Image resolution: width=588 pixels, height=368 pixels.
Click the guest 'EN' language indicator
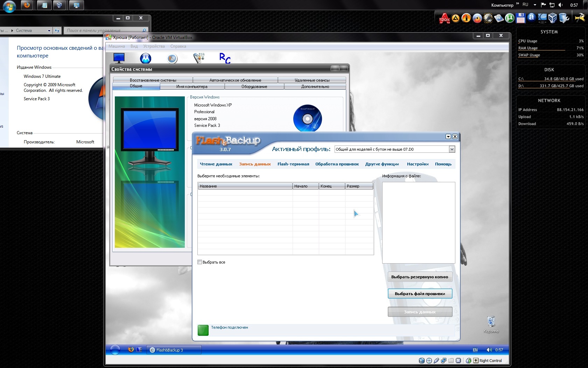point(475,350)
